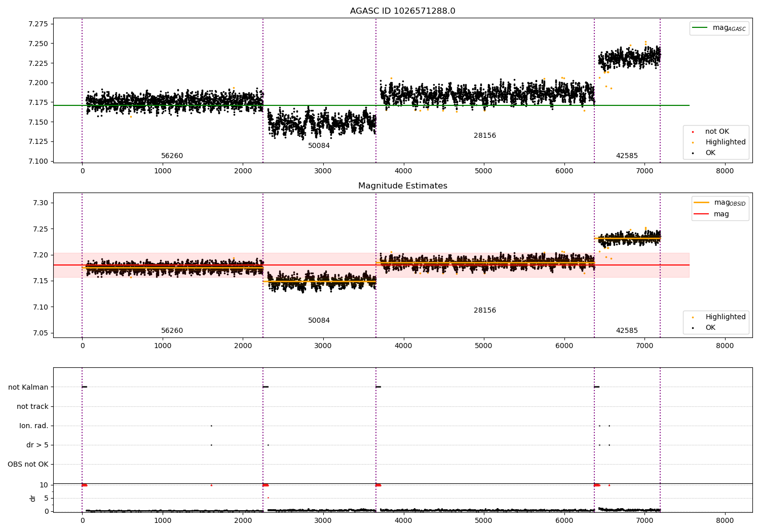Click the dr axis tick label 5
Image resolution: width=760 pixels, height=532 pixels.
pos(46,499)
